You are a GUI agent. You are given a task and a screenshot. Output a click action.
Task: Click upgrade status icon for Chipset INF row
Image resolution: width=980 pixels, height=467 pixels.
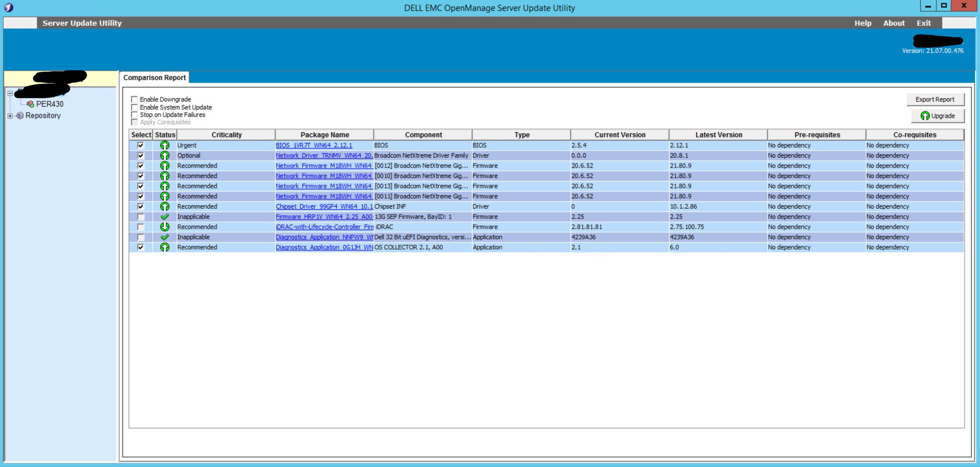(x=165, y=206)
